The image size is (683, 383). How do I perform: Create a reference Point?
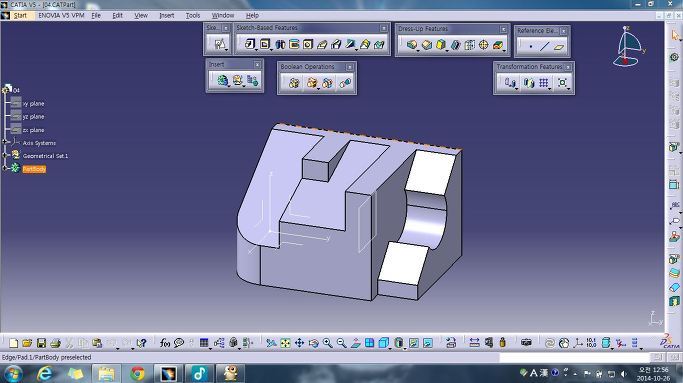point(531,47)
